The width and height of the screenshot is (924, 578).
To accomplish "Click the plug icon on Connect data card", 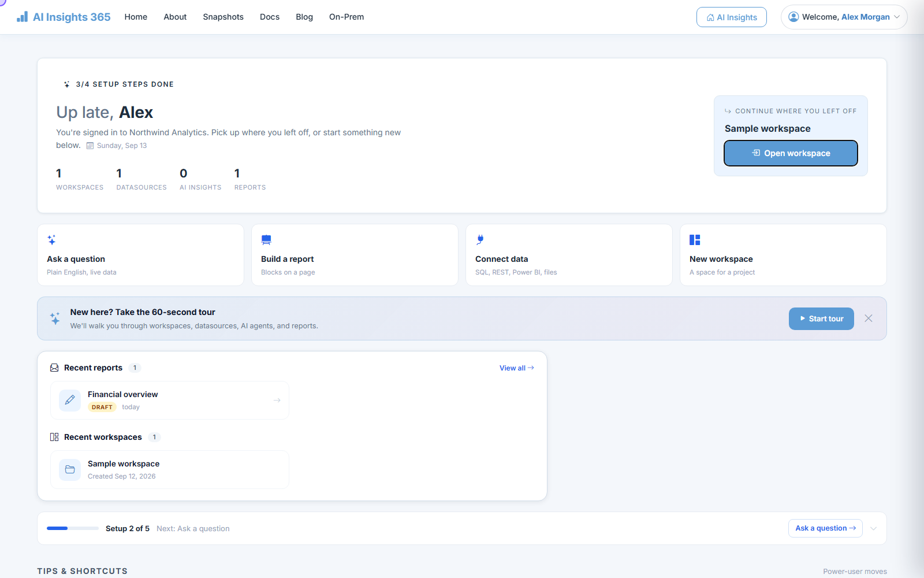I will pyautogui.click(x=480, y=240).
